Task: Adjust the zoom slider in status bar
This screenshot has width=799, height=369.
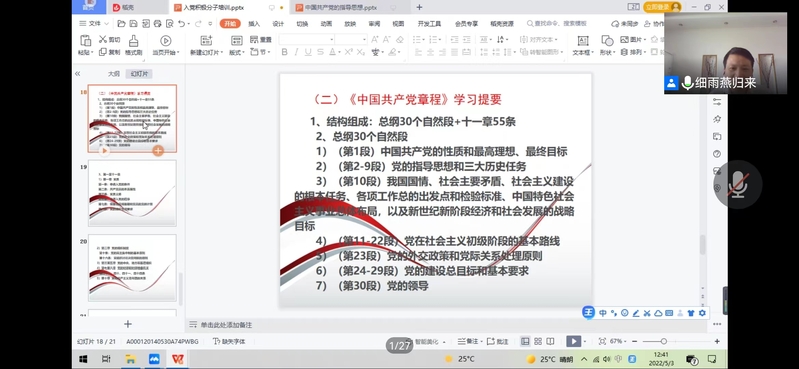Action: click(x=663, y=341)
